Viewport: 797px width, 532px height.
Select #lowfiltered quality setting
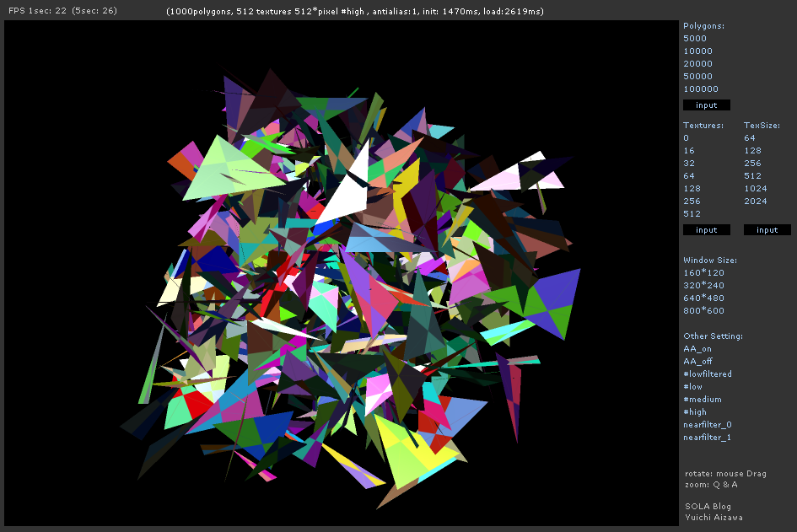[708, 374]
